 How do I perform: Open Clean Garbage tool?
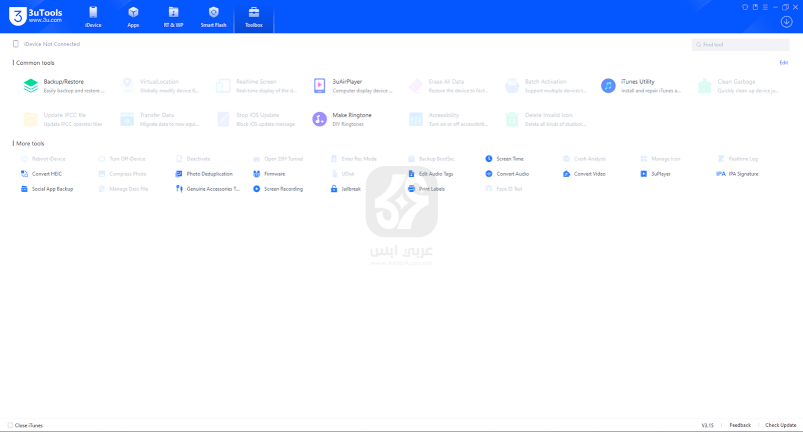tap(737, 85)
